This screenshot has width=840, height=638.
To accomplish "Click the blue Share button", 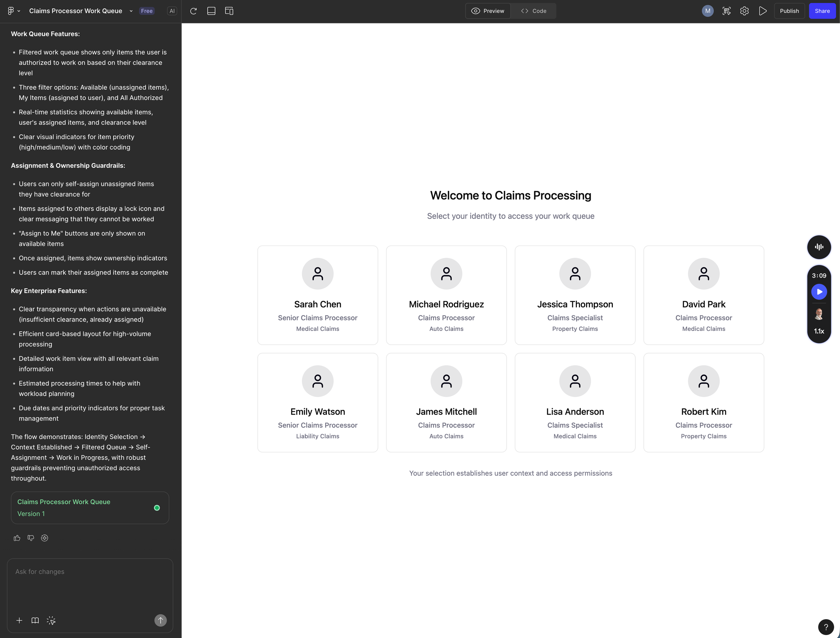I will (822, 11).
